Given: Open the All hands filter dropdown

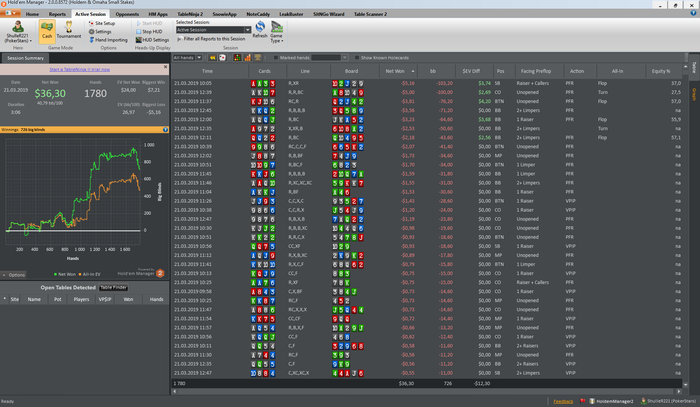Looking at the screenshot, I should coord(199,58).
